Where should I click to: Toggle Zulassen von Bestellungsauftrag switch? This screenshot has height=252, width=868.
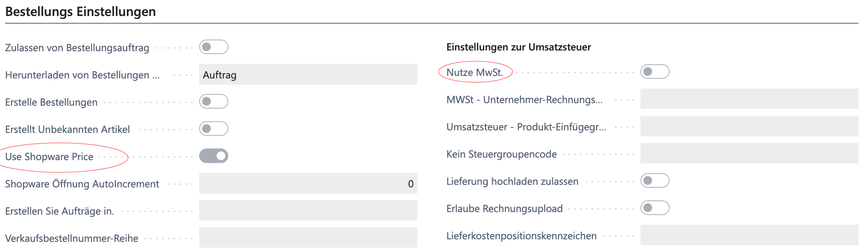tap(214, 47)
